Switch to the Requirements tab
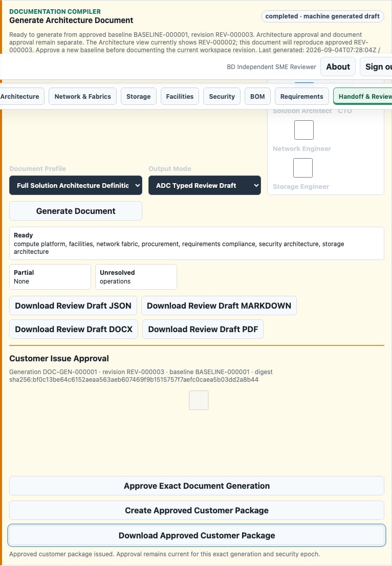Image resolution: width=392 pixels, height=566 pixels. tap(302, 96)
